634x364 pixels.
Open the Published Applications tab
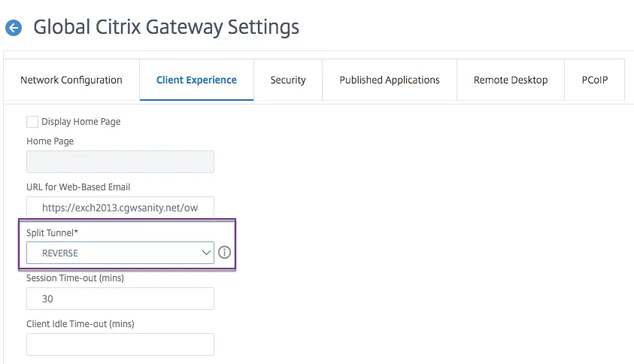[x=390, y=80]
